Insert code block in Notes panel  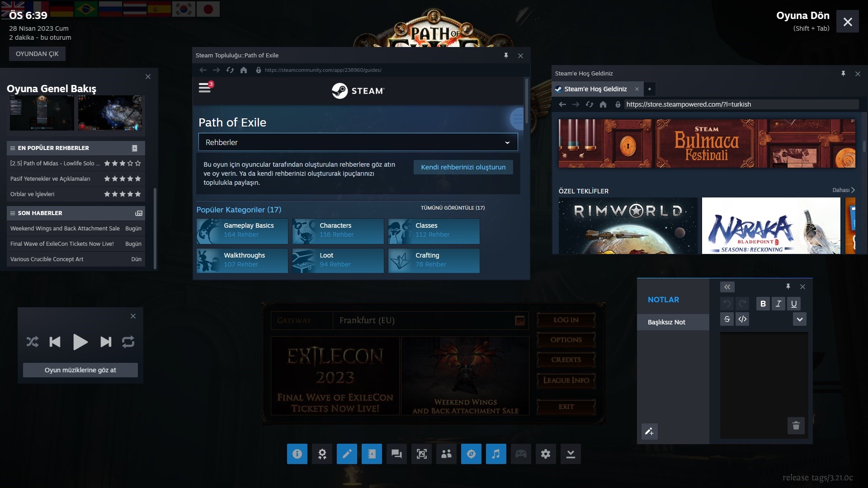pyautogui.click(x=742, y=319)
